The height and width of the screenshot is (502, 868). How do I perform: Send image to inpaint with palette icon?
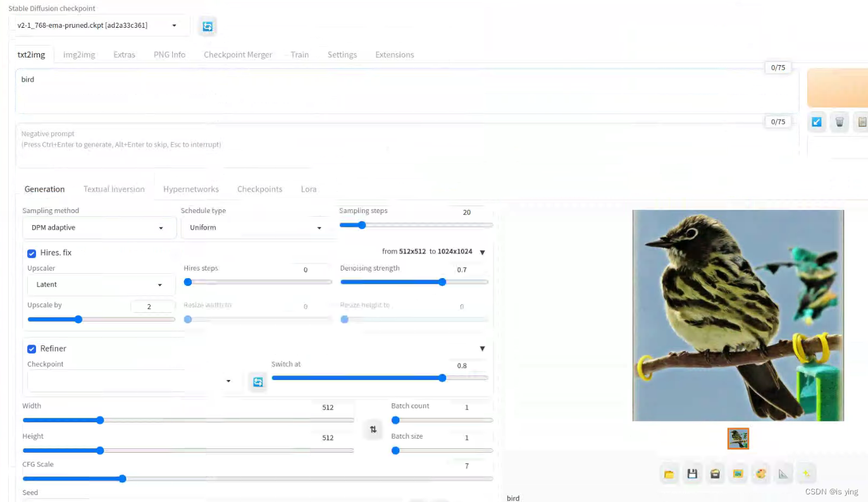coord(760,474)
